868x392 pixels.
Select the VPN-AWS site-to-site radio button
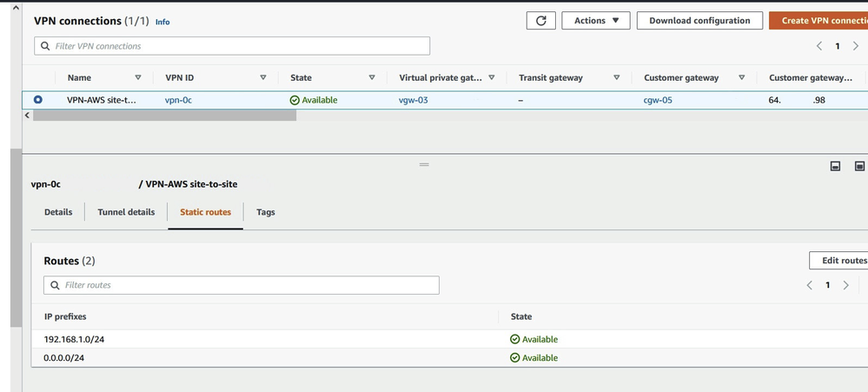tap(38, 100)
